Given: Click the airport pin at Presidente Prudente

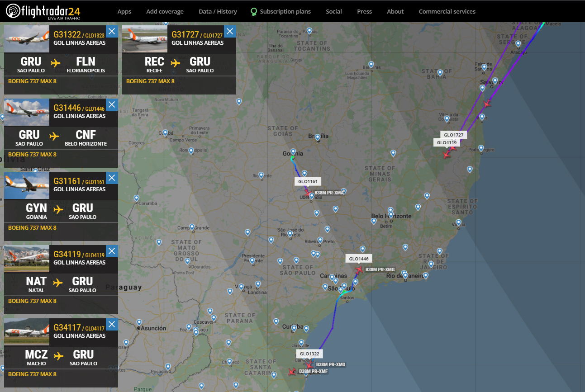Looking at the screenshot, I should (x=252, y=260).
